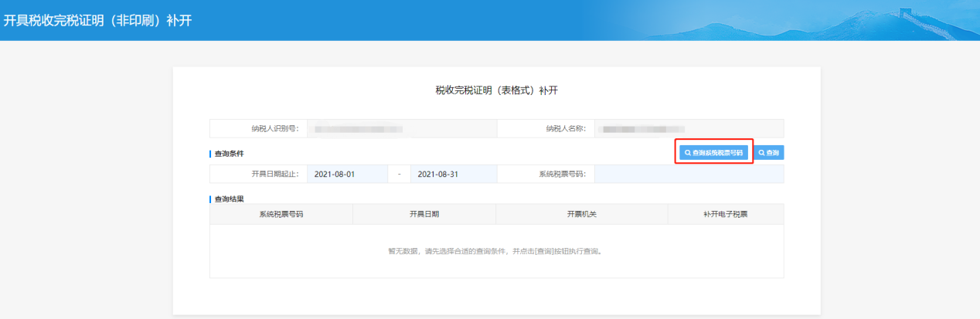
Task: Select the 查询条件 section label
Action: 229,154
